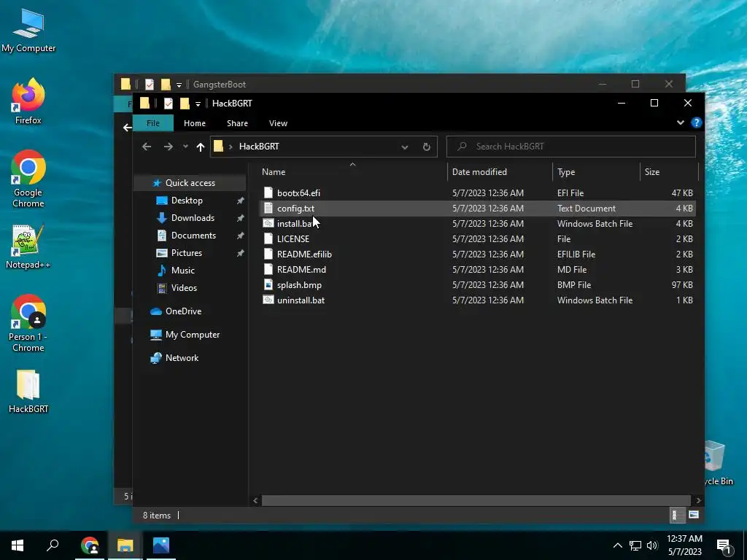Open Explorer Help question mark icon

click(696, 122)
